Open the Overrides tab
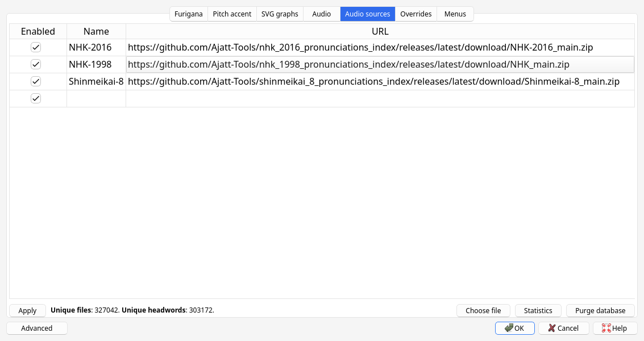Viewport: 644px width, 341px height. (x=416, y=14)
